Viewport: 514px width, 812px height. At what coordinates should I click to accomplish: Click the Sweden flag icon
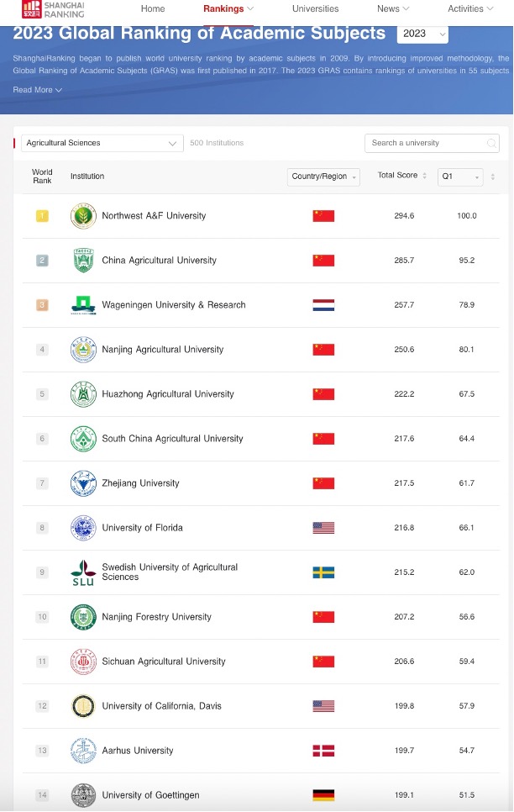[x=323, y=572]
